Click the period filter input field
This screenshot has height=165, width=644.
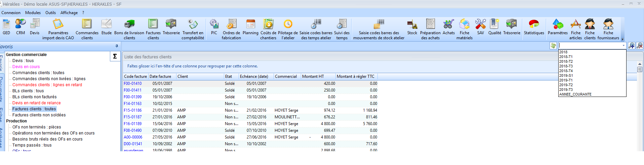[x=590, y=46]
